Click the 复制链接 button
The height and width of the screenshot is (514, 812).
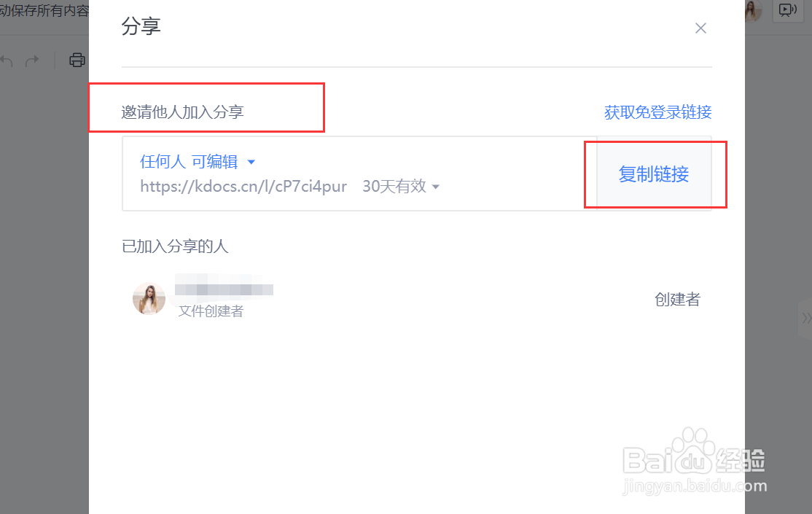(654, 174)
